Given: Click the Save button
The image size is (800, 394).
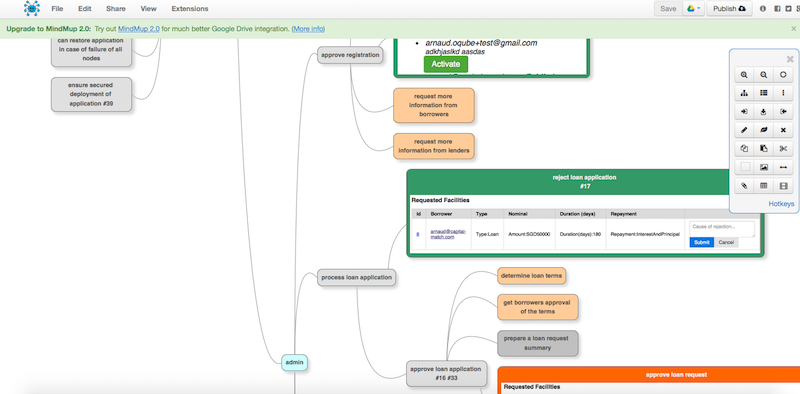Looking at the screenshot, I should tap(668, 9).
